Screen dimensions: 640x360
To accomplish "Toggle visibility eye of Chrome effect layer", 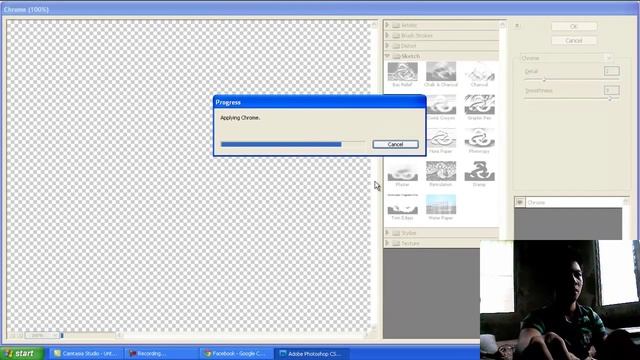I will (x=520, y=202).
